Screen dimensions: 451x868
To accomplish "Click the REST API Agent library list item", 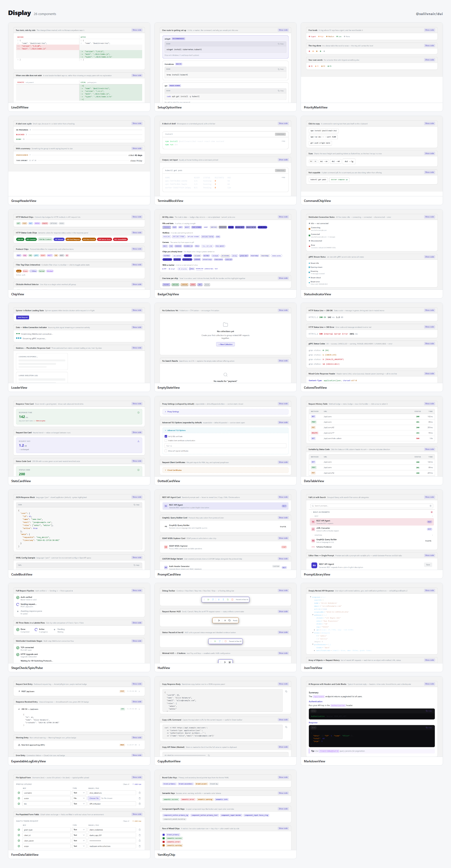I will coord(372,522).
